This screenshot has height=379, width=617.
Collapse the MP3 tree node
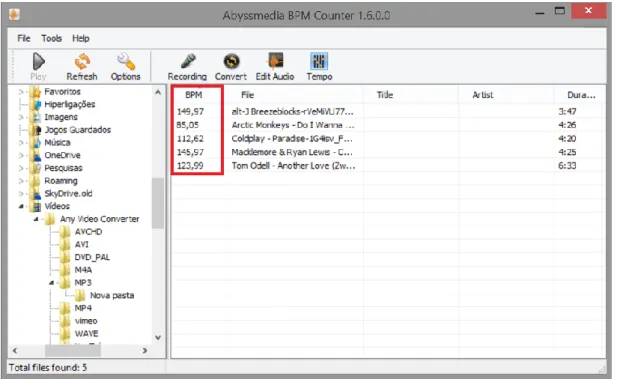pyautogui.click(x=51, y=283)
